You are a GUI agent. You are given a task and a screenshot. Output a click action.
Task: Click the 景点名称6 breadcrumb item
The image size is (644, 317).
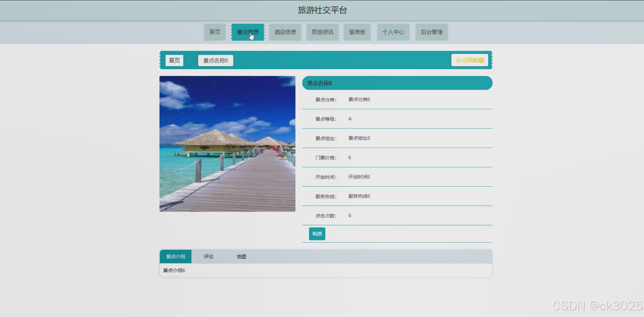click(216, 60)
